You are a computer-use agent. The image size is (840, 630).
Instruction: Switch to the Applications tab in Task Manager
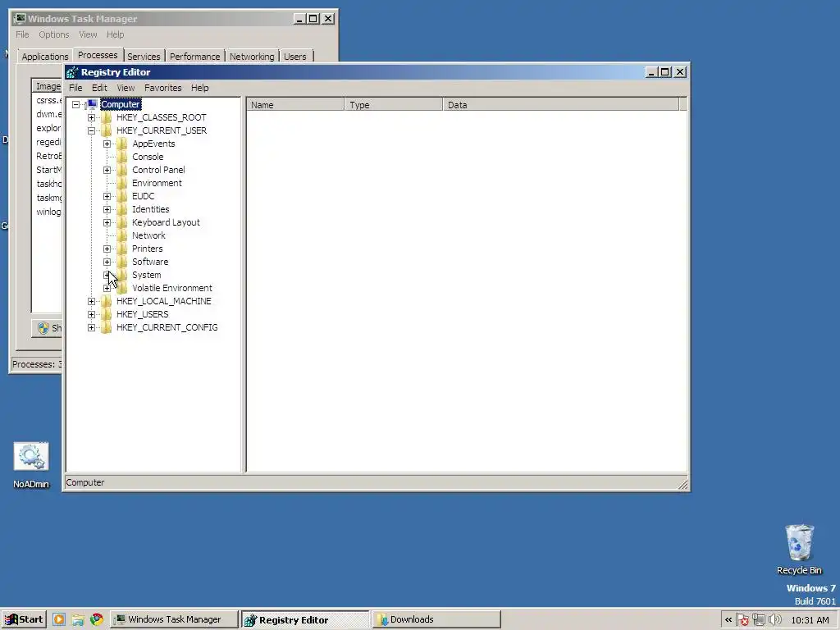[45, 57]
